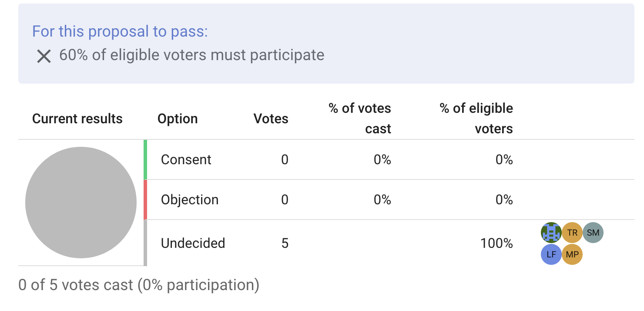The width and height of the screenshot is (644, 311).
Task: Click the X mark beside the participation requirement
Action: pos(44,55)
